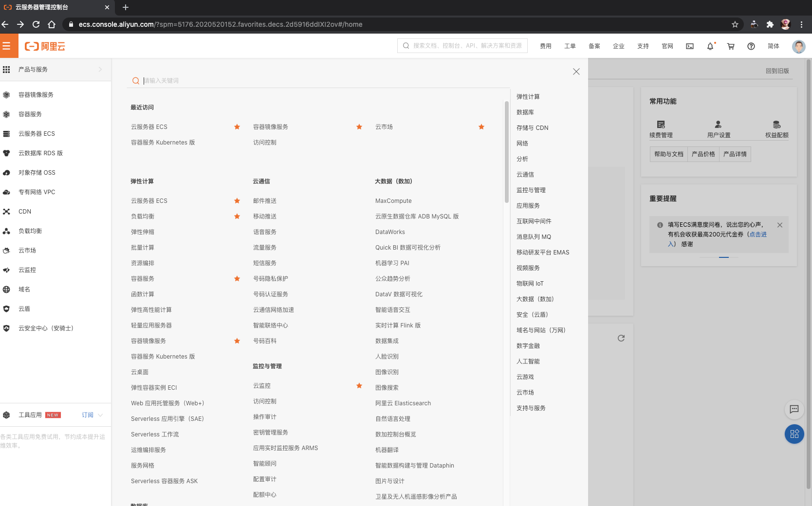Open the help question mark icon
The image size is (812, 506).
click(x=751, y=46)
